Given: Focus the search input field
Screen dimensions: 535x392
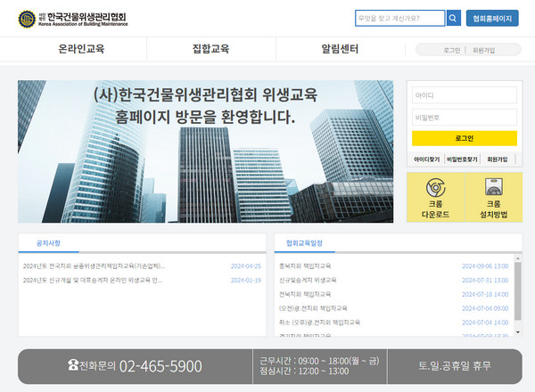Looking at the screenshot, I should click(x=399, y=18).
